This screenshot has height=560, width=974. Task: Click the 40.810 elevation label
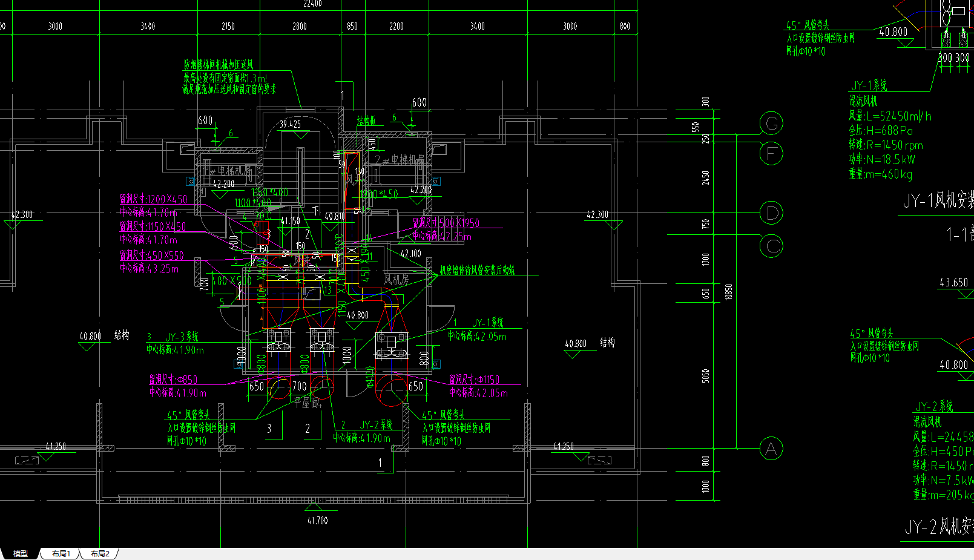point(335,216)
